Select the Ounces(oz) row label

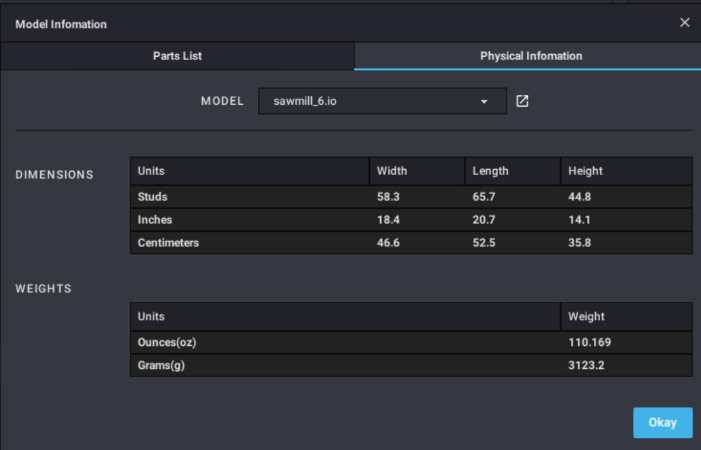click(x=167, y=343)
